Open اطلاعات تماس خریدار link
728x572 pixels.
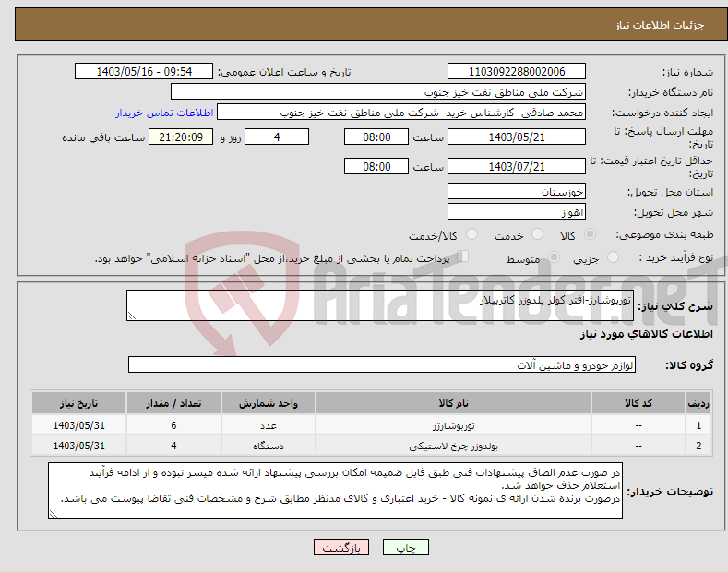(x=164, y=113)
